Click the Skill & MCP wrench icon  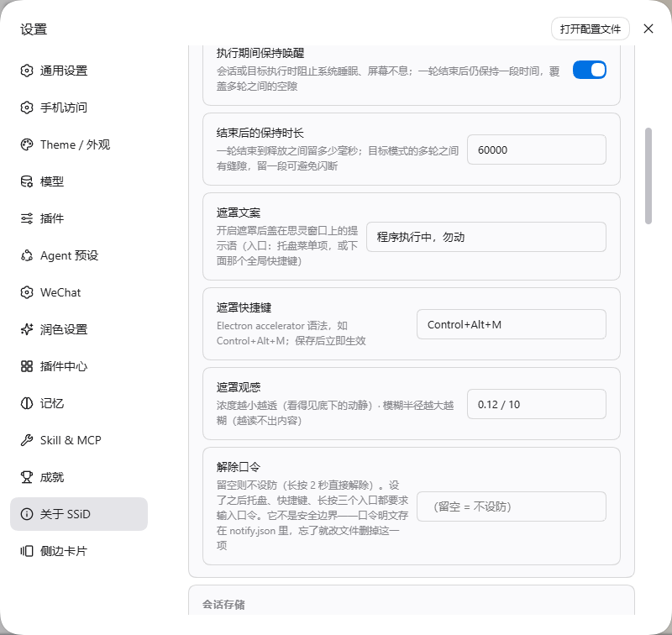pyautogui.click(x=27, y=440)
